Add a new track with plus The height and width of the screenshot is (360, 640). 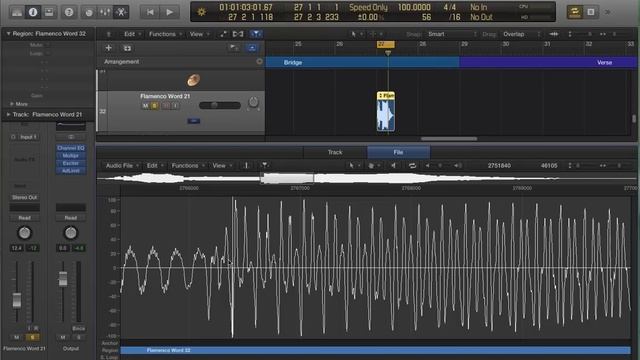(109, 48)
